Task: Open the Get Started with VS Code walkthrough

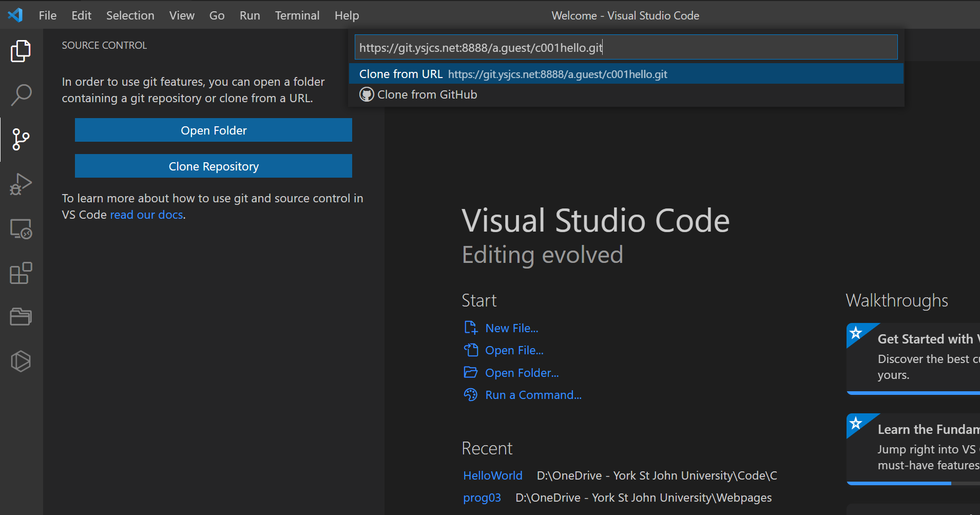Action: tap(913, 358)
